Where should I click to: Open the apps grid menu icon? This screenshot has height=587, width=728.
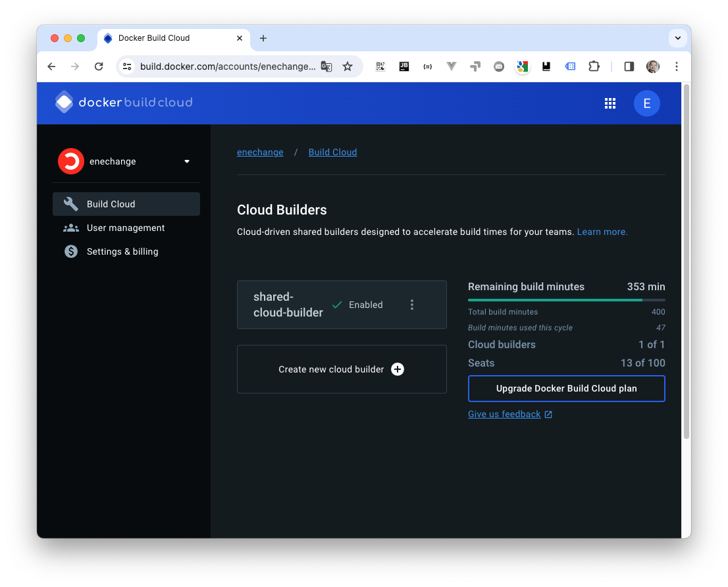[610, 103]
